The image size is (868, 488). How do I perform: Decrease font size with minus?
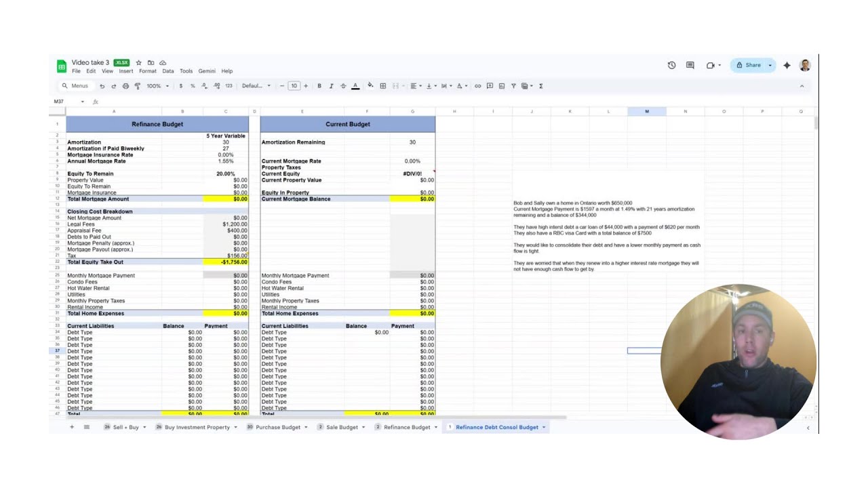(x=282, y=86)
